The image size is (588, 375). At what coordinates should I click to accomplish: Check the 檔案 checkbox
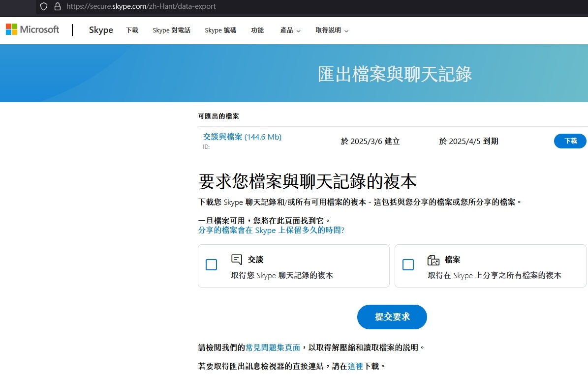408,264
